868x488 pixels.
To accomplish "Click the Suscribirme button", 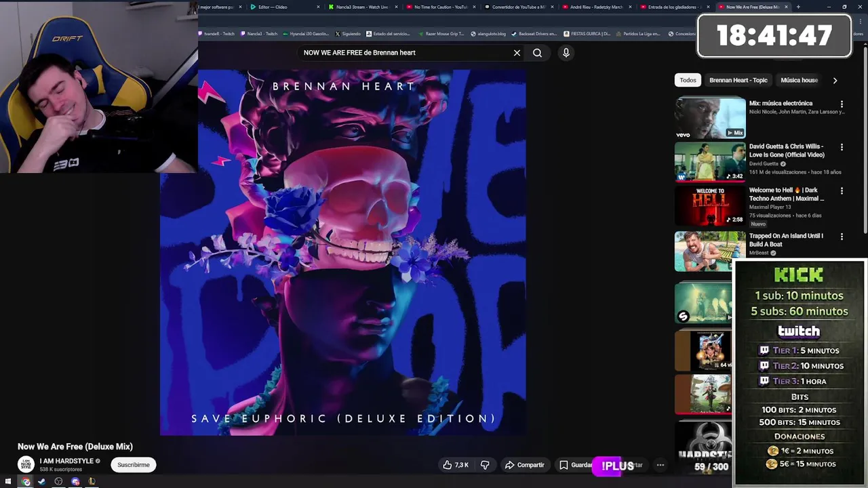I will point(134,465).
